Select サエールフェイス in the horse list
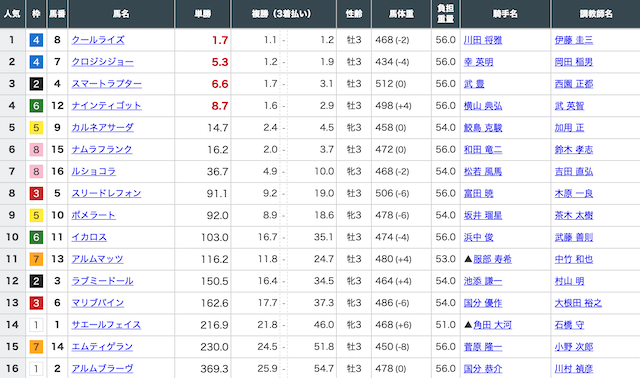Viewport: 640px width, 378px height. coord(106,325)
